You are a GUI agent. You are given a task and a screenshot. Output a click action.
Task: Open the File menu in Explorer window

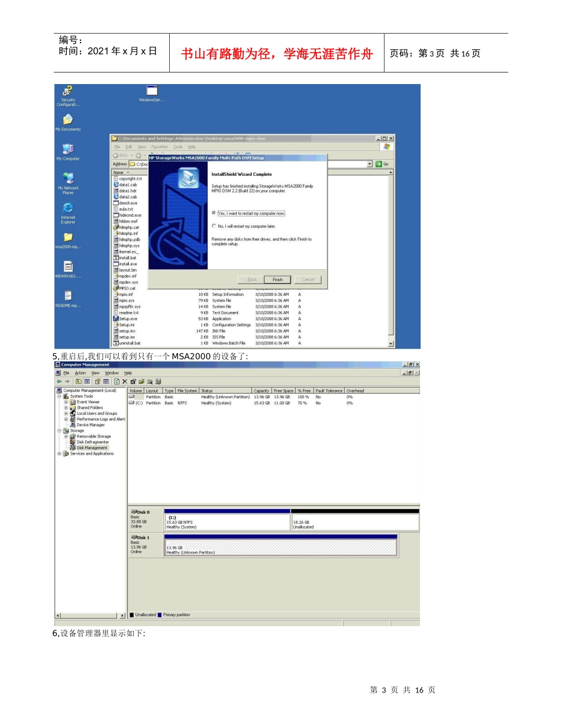[x=117, y=147]
